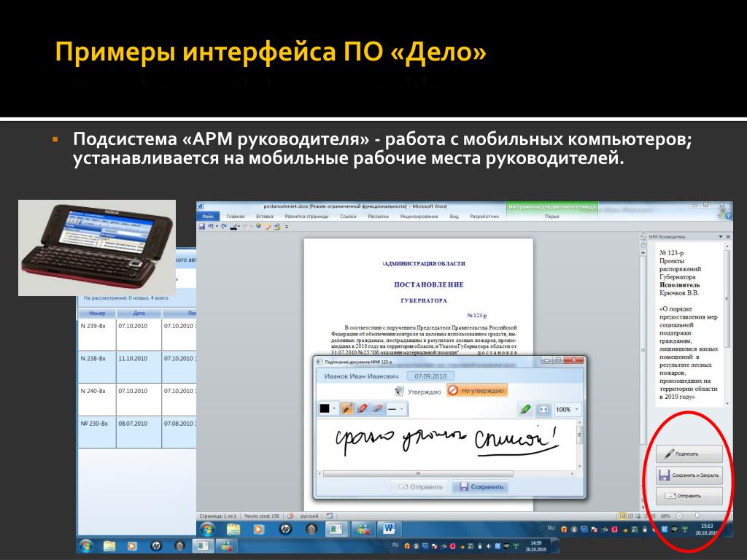
Task: Open the Вид ribbon tab
Action: 454,217
